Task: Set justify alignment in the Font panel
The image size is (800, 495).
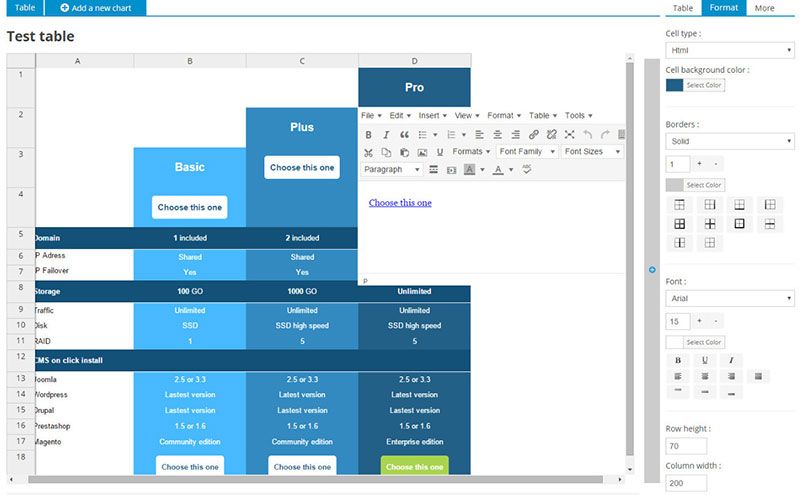Action: click(x=758, y=377)
